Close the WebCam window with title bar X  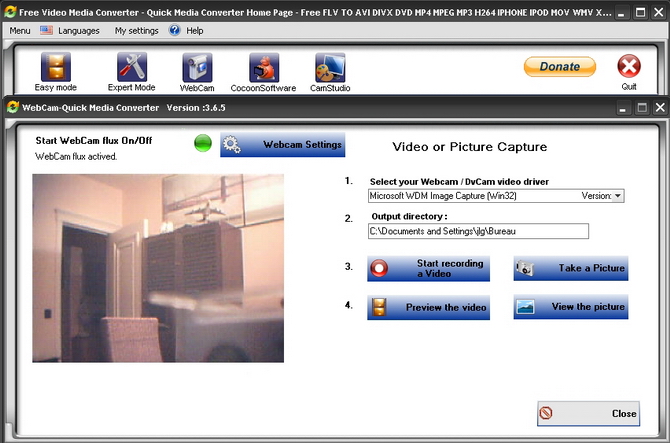pyautogui.click(x=660, y=108)
